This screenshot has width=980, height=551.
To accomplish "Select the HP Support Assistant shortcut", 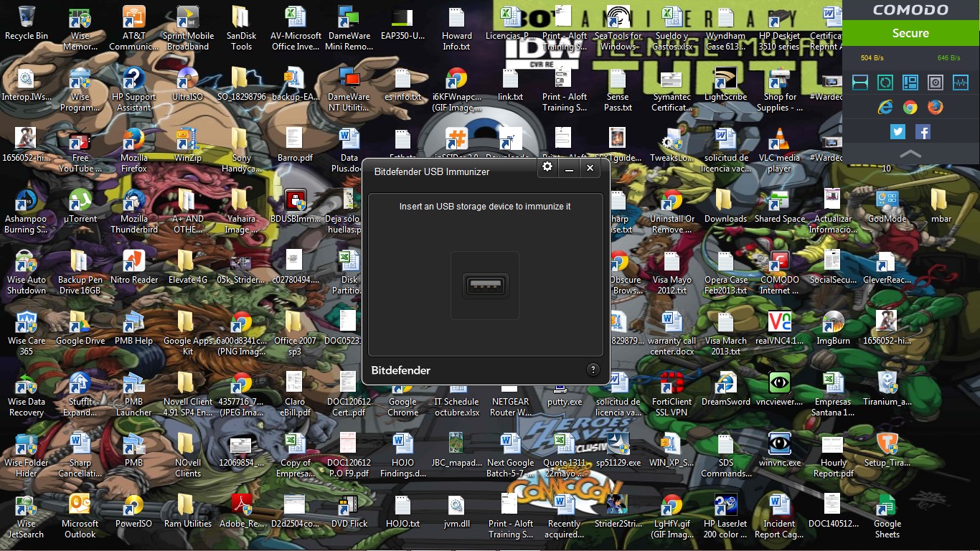I will pos(134,90).
